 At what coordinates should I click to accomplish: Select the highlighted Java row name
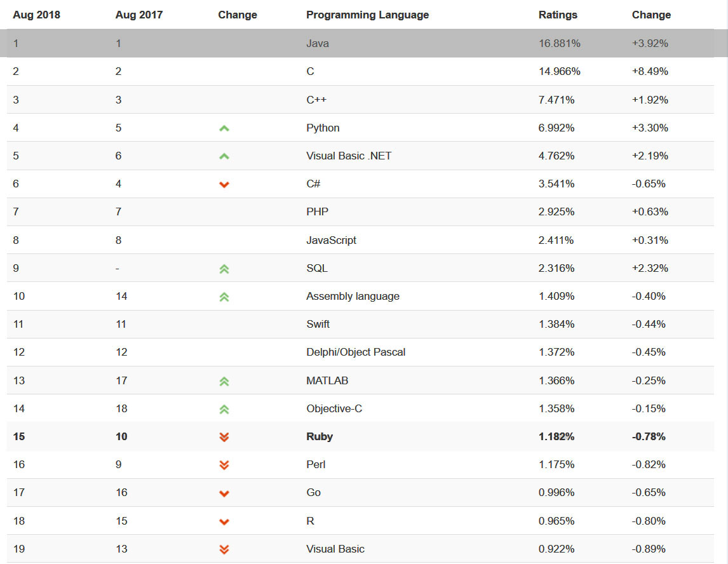(318, 44)
